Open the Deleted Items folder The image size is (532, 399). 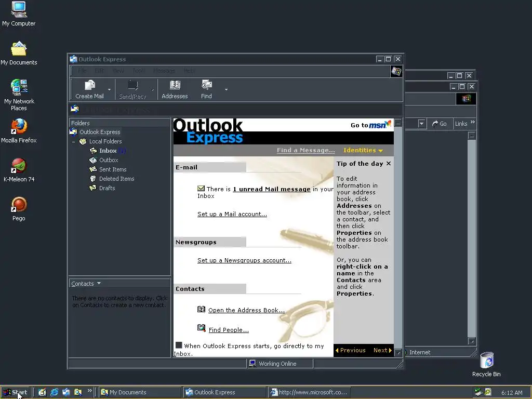point(117,179)
